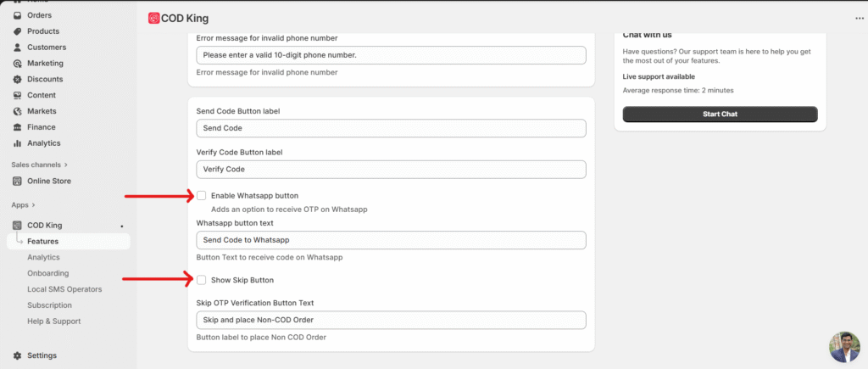Click the Finance bank icon

click(18, 127)
